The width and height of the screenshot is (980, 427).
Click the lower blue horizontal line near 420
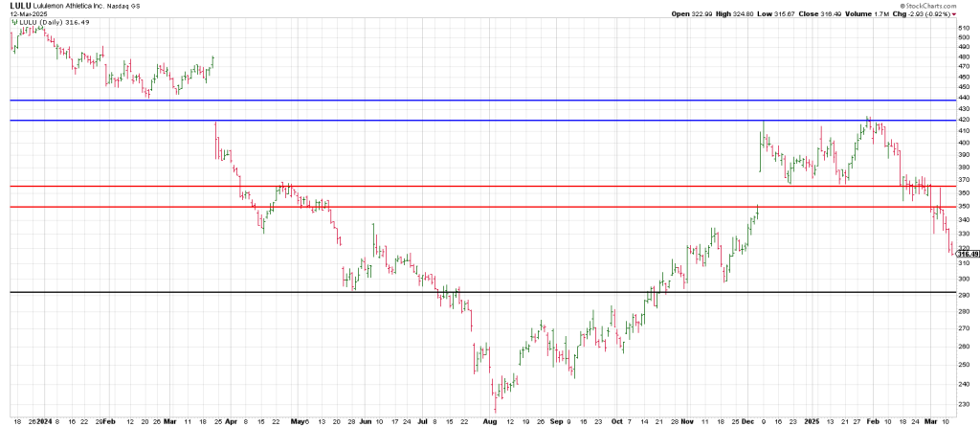(x=479, y=121)
